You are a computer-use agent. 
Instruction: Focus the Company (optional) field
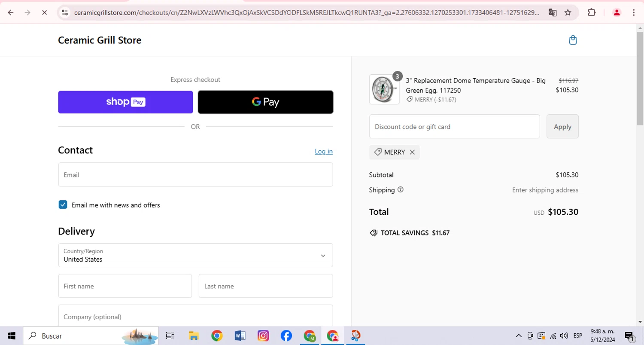[195, 316]
